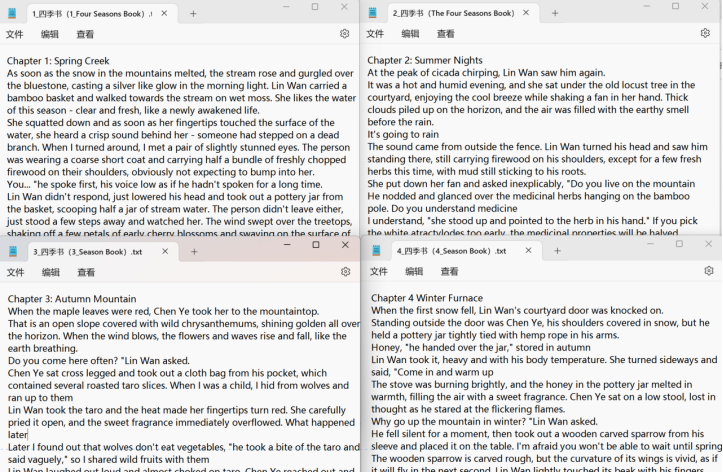Open settings gear in the Chapter 4 Notepad window
723x472 pixels.
click(709, 271)
